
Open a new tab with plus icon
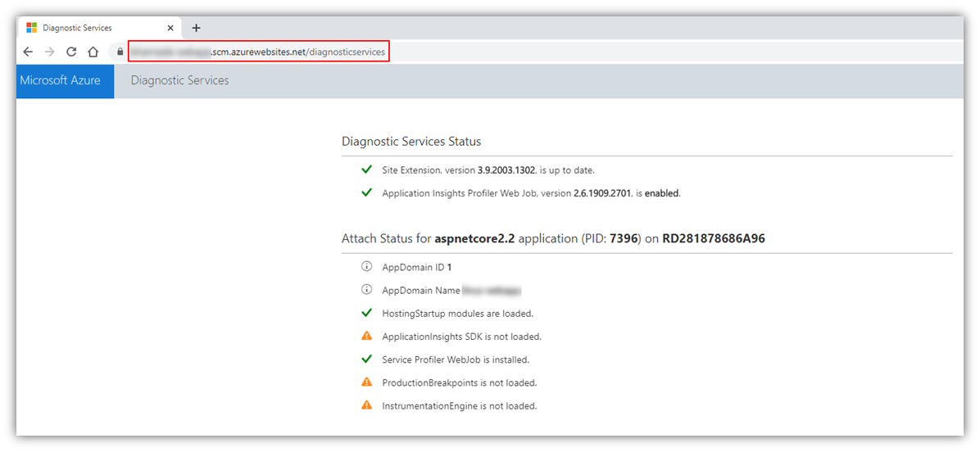[x=196, y=28]
